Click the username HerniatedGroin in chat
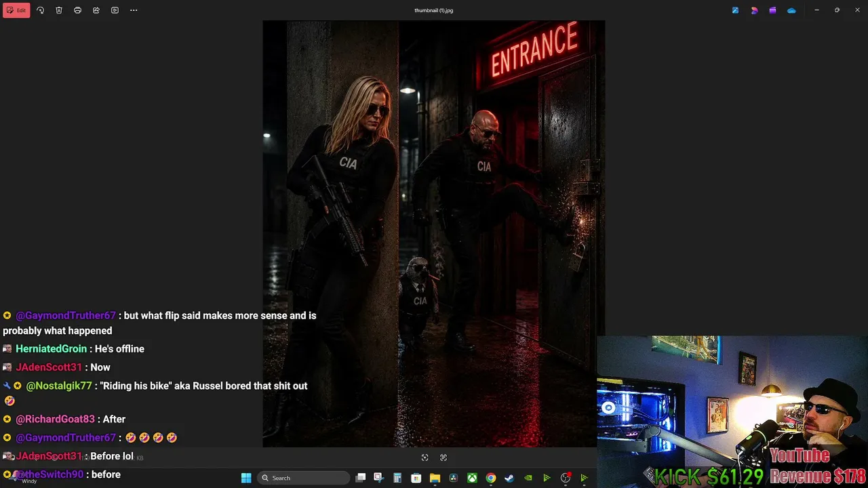 pos(52,349)
